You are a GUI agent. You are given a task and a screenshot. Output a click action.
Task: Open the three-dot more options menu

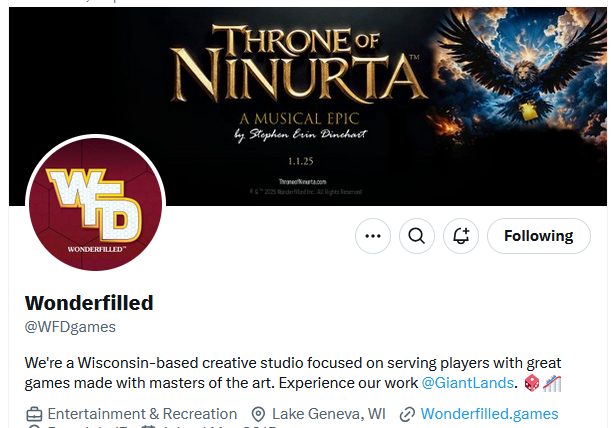[373, 236]
